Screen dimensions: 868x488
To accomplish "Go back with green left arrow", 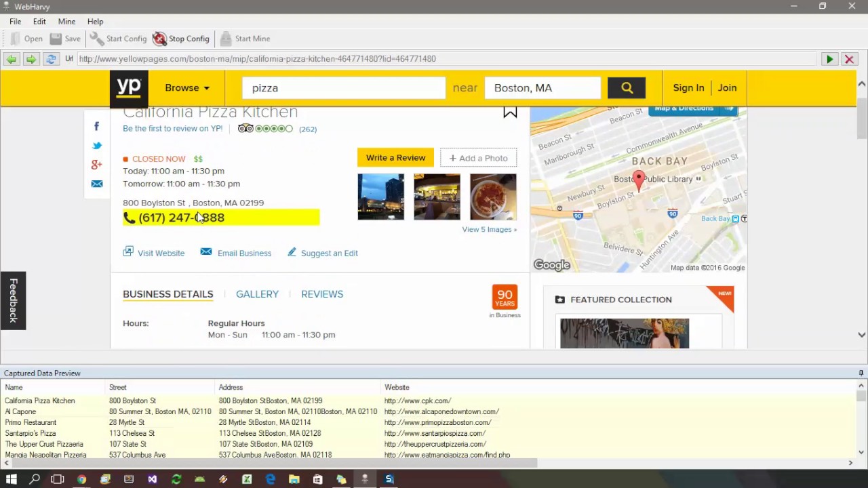I will pyautogui.click(x=12, y=59).
